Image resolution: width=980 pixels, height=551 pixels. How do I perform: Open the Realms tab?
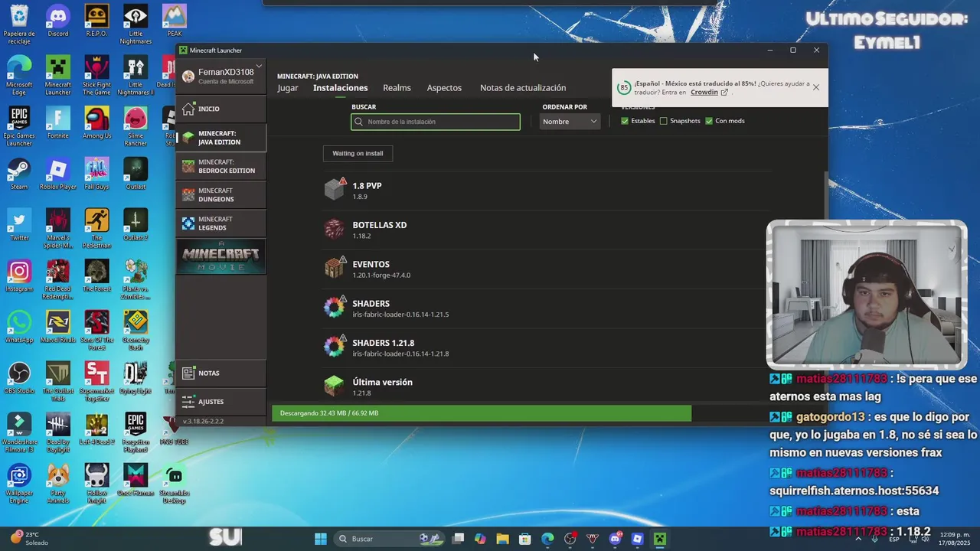[397, 88]
